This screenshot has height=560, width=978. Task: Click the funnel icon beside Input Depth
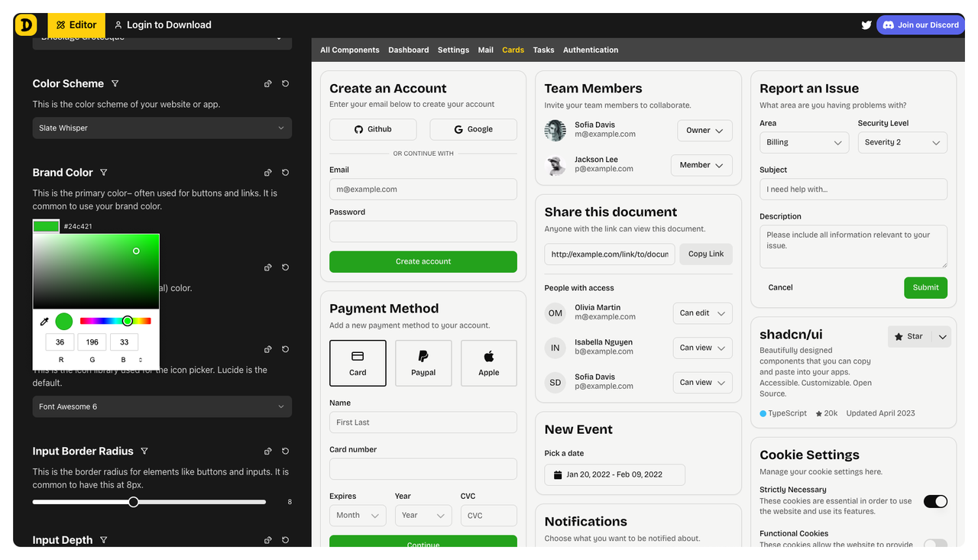click(104, 540)
